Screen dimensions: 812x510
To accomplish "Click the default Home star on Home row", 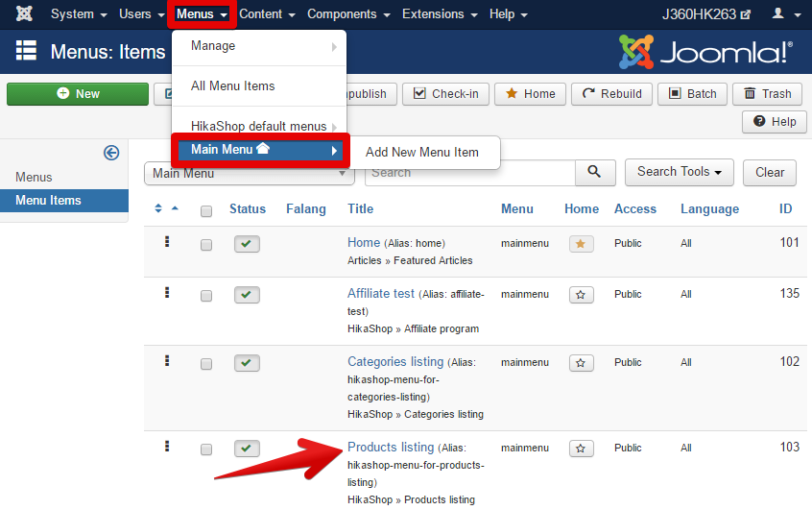I will pos(581,244).
